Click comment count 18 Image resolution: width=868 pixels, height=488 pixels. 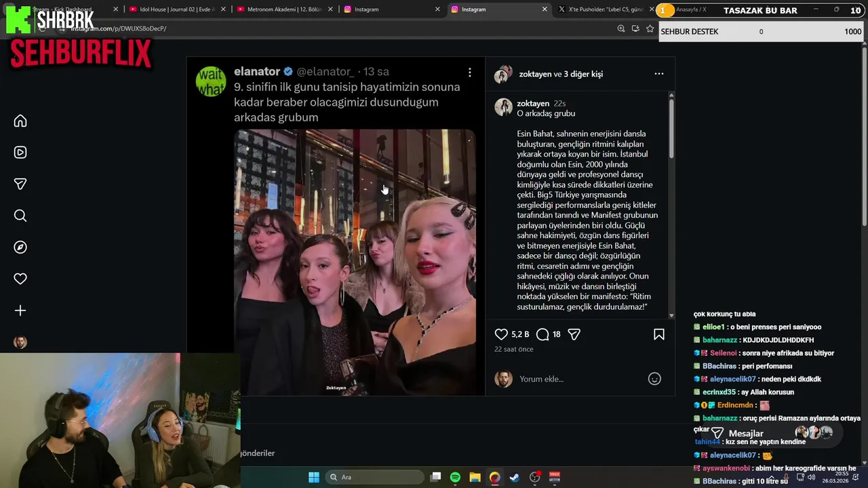coord(557,334)
